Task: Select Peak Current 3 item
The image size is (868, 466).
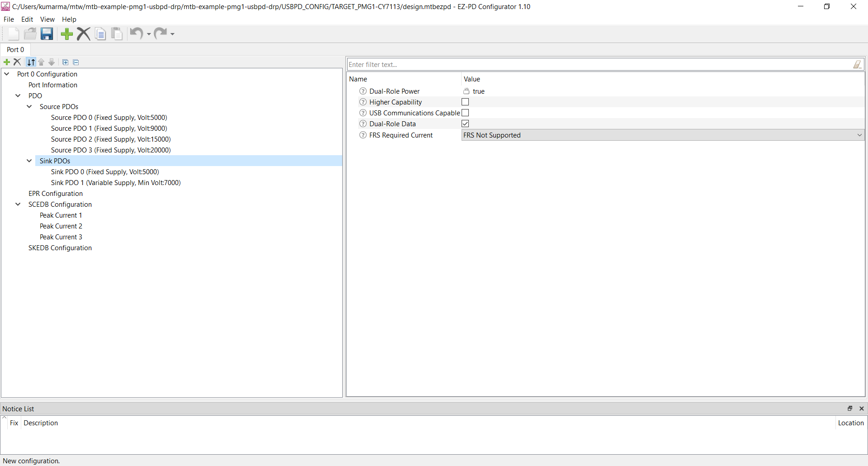Action: (x=61, y=237)
